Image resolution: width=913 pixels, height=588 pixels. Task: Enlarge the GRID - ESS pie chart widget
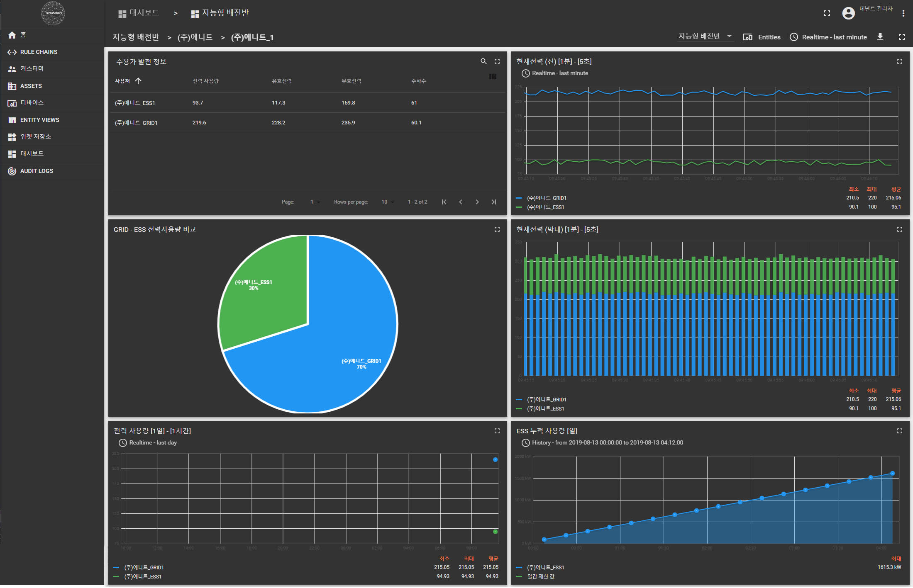pos(497,229)
